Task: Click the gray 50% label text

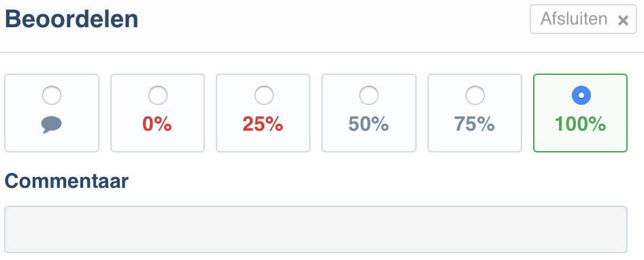Action: tap(368, 124)
